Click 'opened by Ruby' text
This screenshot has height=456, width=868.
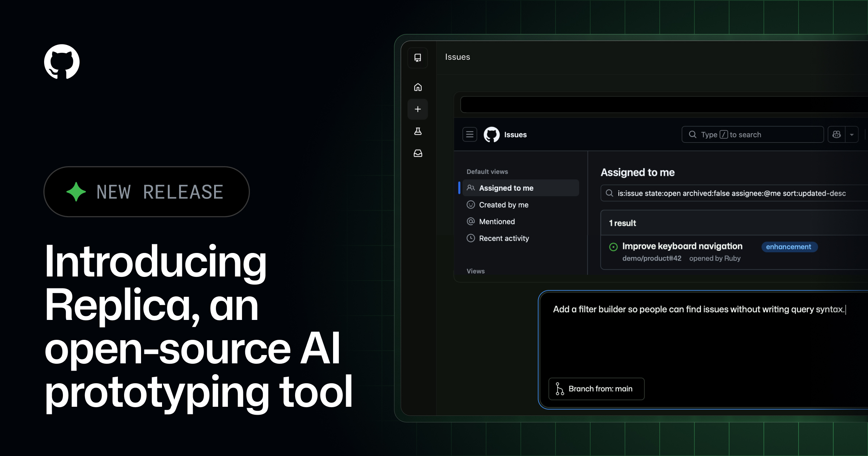click(x=715, y=258)
